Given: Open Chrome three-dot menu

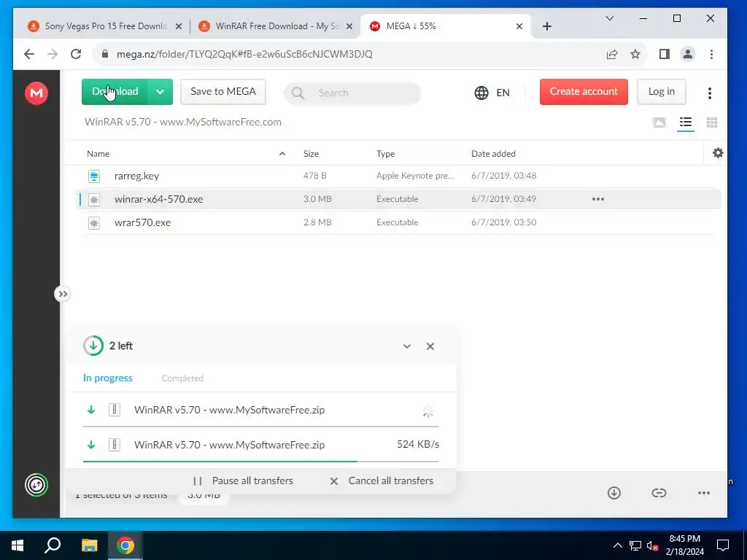Looking at the screenshot, I should pos(711,54).
